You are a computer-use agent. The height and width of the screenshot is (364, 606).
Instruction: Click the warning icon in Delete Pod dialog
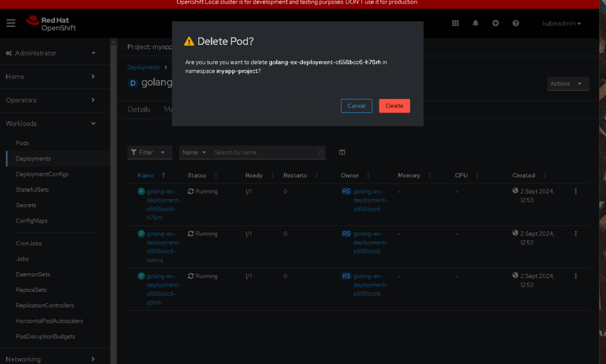[189, 41]
